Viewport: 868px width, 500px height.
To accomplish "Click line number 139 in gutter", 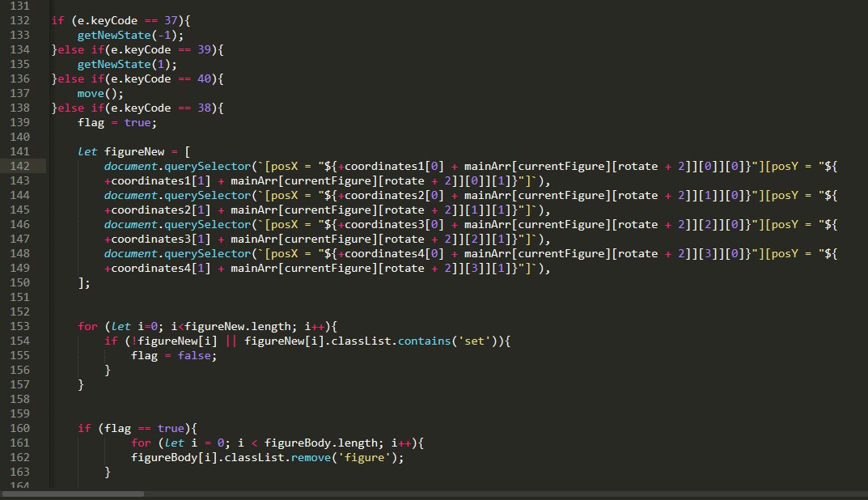I will tap(19, 122).
